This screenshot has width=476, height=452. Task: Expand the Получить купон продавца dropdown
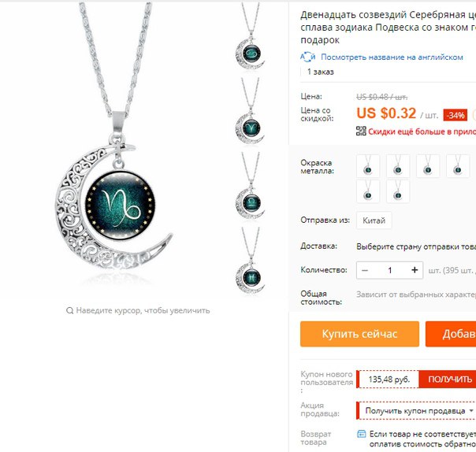point(418,411)
